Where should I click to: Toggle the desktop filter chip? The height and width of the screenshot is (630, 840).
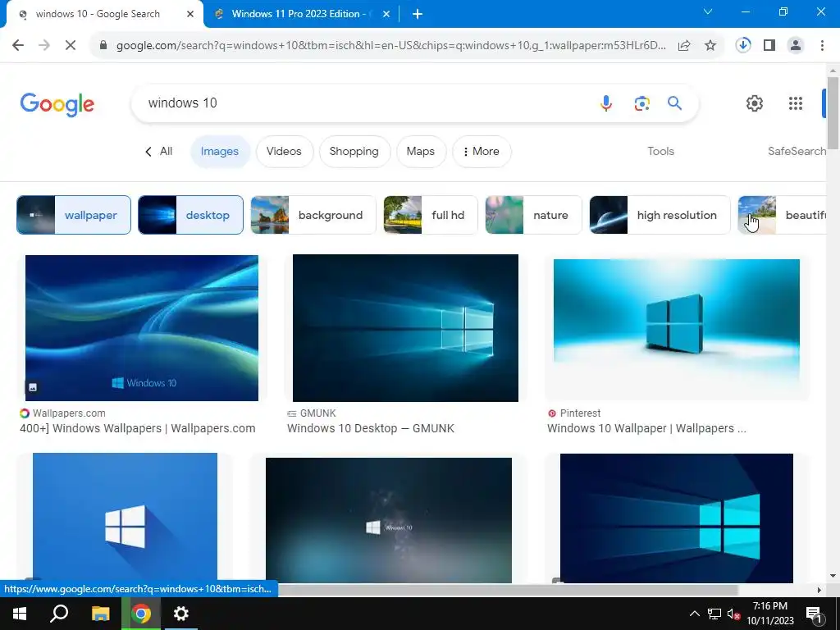(190, 215)
